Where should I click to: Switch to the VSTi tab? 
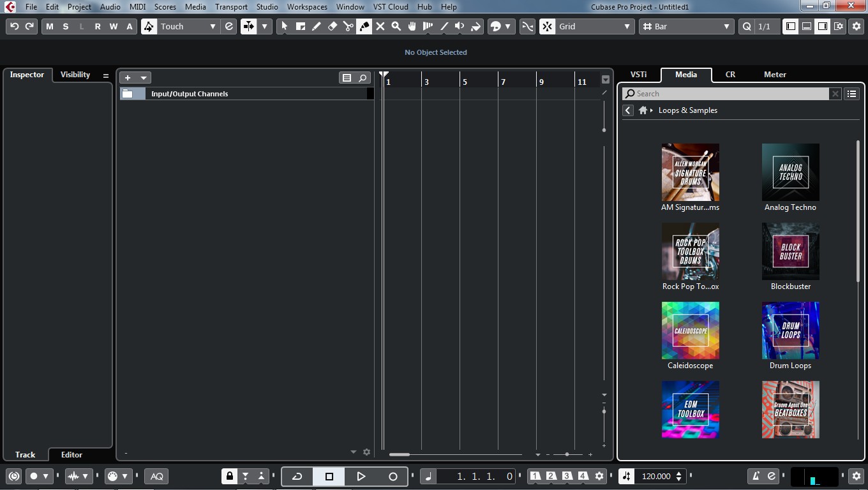point(639,75)
